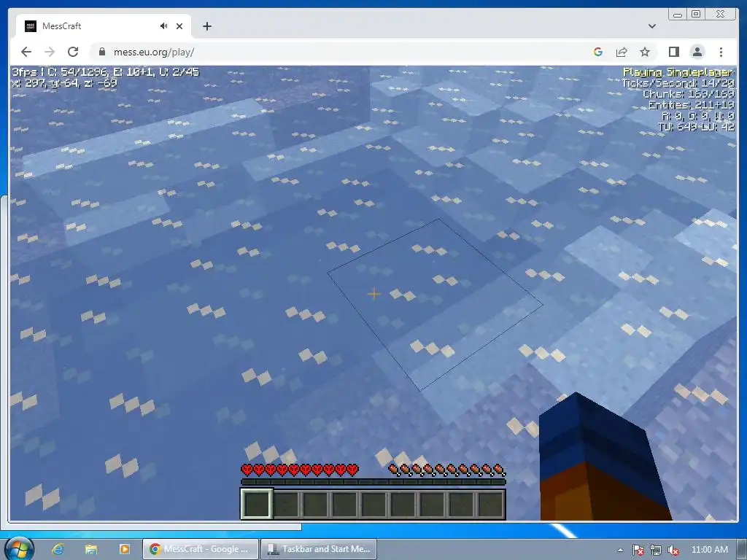Select the second hotbar slot
Image resolution: width=747 pixels, height=560 pixels.
click(286, 504)
